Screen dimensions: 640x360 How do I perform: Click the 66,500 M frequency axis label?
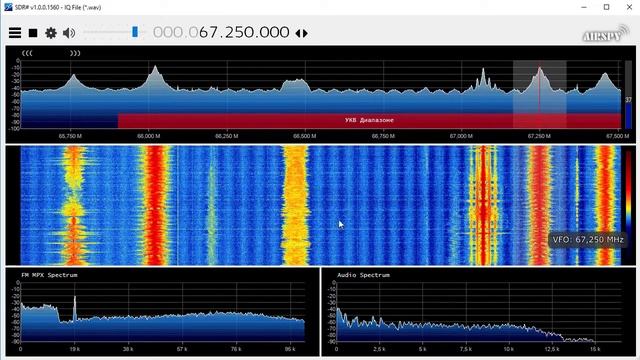pyautogui.click(x=304, y=136)
